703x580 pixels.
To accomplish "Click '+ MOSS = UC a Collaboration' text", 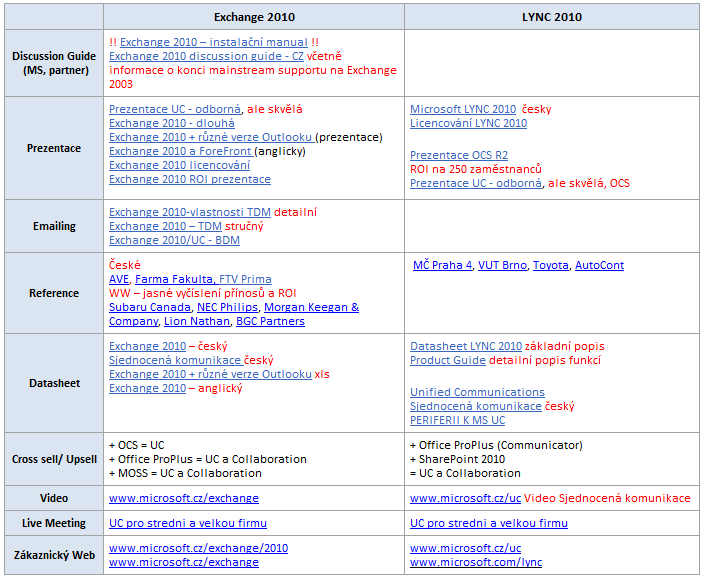I will [185, 473].
